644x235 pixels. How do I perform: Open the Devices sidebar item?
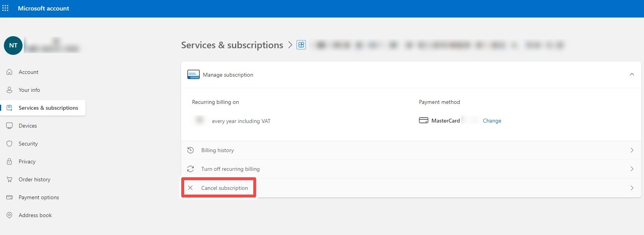coord(28,126)
